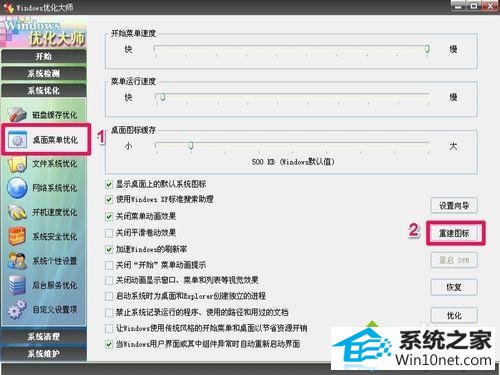Minimize the Windows优化大师 window
This screenshot has width=500, height=375.
[x=459, y=6]
